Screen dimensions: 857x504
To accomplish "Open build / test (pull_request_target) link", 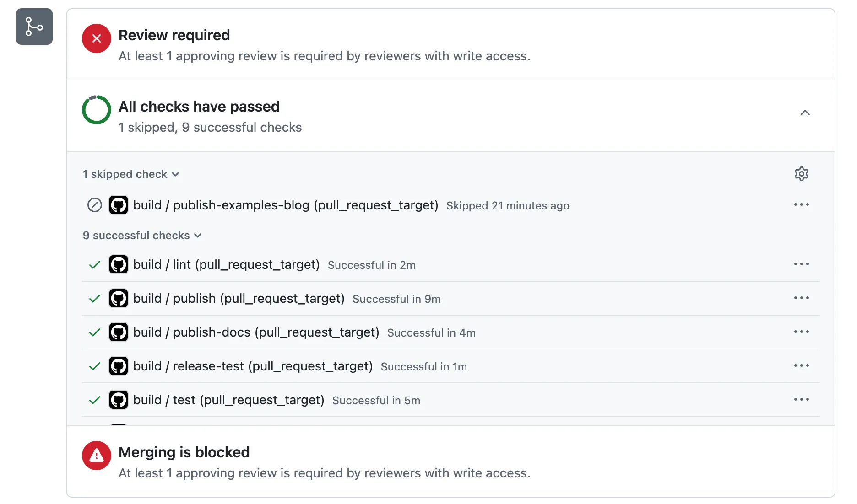I will [228, 400].
